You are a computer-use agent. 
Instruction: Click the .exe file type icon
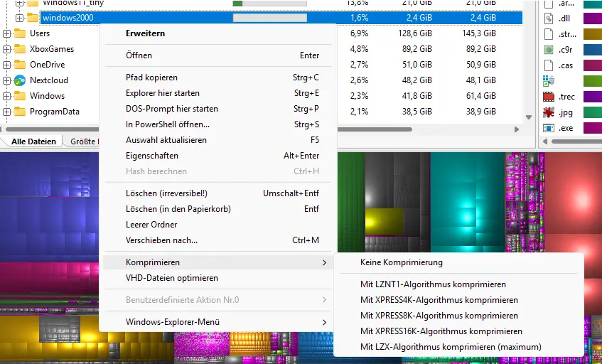pyautogui.click(x=548, y=128)
